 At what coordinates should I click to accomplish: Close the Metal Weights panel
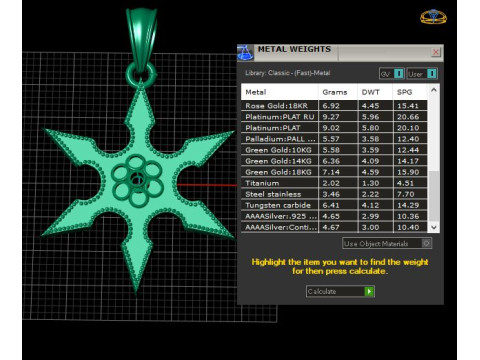point(436,52)
